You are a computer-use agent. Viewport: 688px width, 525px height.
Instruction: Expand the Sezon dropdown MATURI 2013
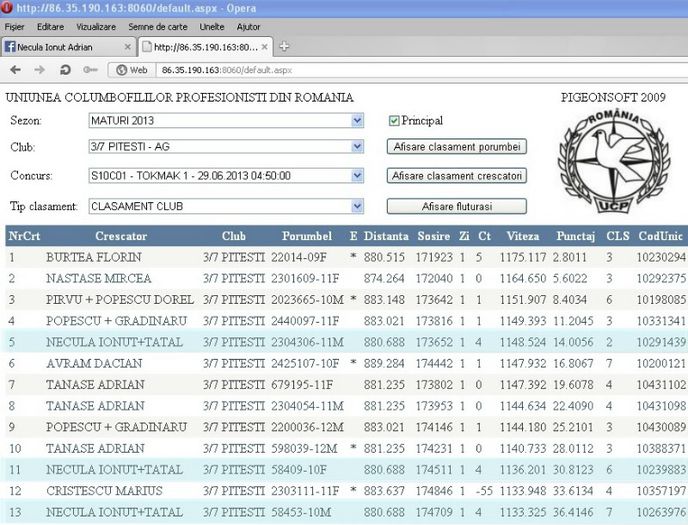click(358, 121)
